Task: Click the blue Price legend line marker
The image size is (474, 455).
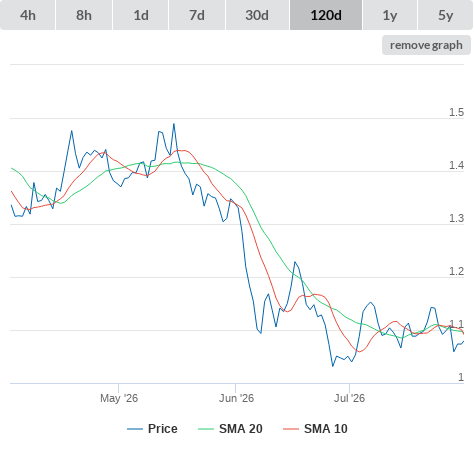Action: click(135, 429)
